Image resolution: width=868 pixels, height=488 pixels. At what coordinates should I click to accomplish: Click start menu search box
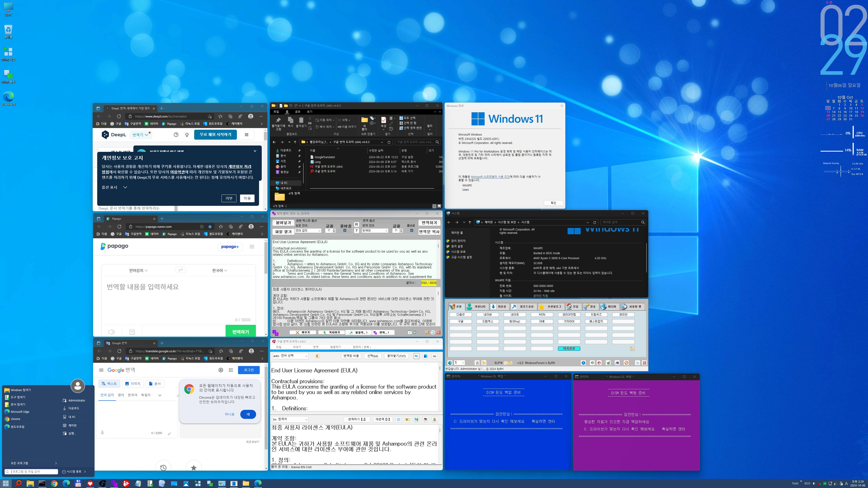31,472
